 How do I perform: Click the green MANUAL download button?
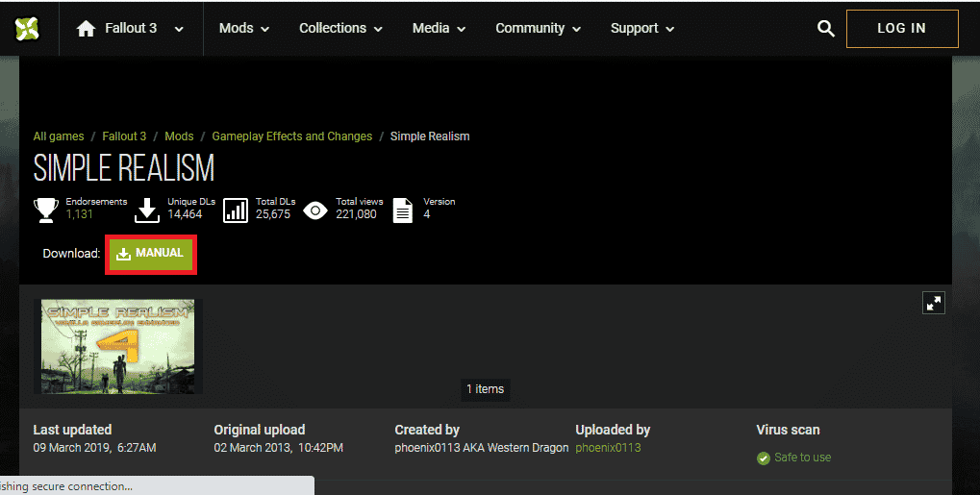tap(151, 254)
